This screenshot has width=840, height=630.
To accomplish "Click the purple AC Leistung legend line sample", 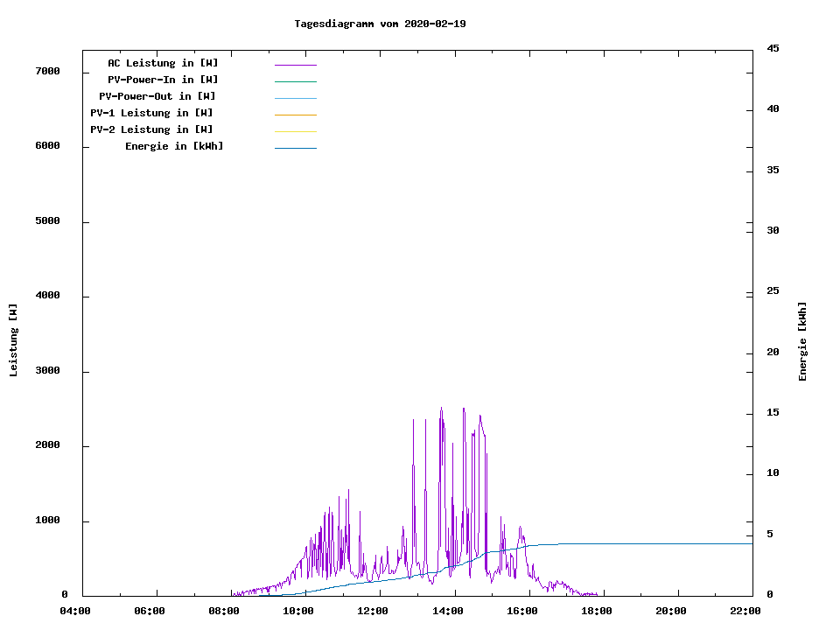I will (295, 65).
